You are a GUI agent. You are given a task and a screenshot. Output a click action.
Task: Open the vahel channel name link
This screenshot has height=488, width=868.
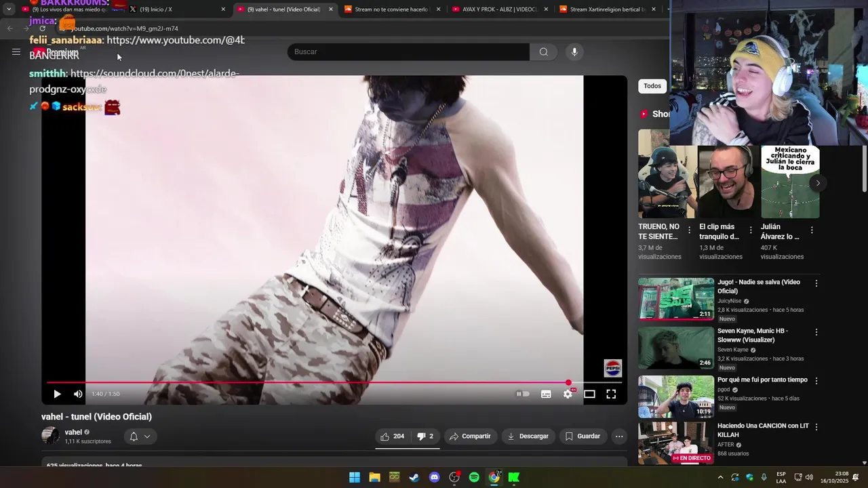73,432
